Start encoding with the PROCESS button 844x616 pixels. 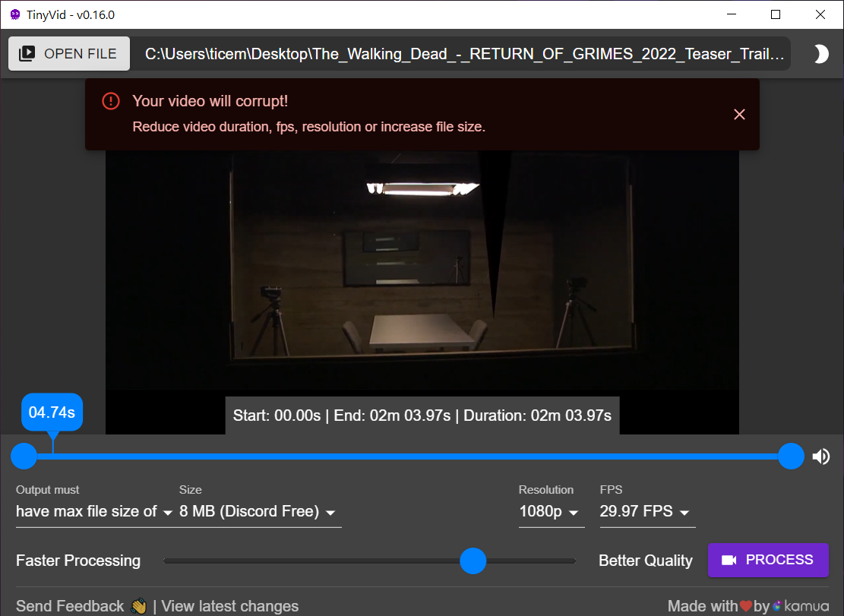click(x=768, y=560)
